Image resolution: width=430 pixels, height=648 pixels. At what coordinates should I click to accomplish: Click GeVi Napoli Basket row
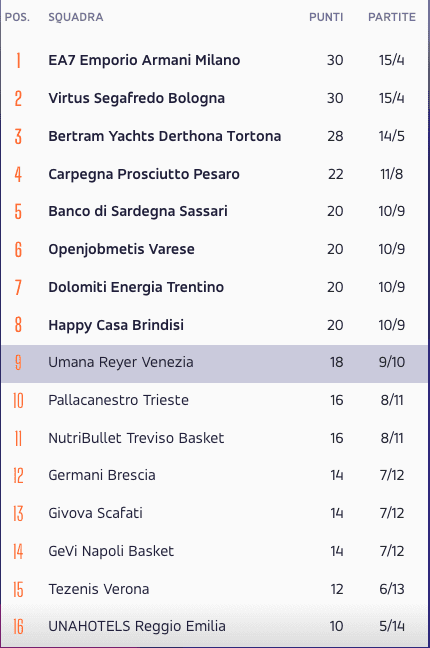[x=215, y=551]
